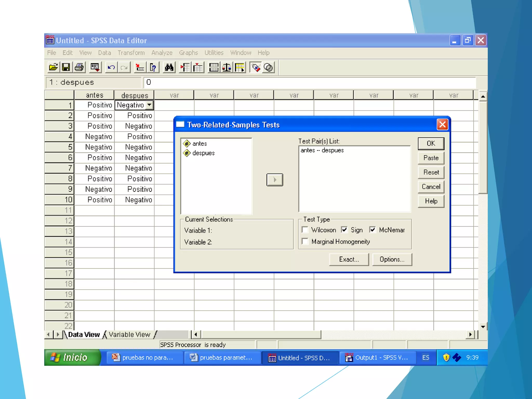Uncheck the McNemar test checkbox
The height and width of the screenshot is (399, 532).
click(373, 230)
